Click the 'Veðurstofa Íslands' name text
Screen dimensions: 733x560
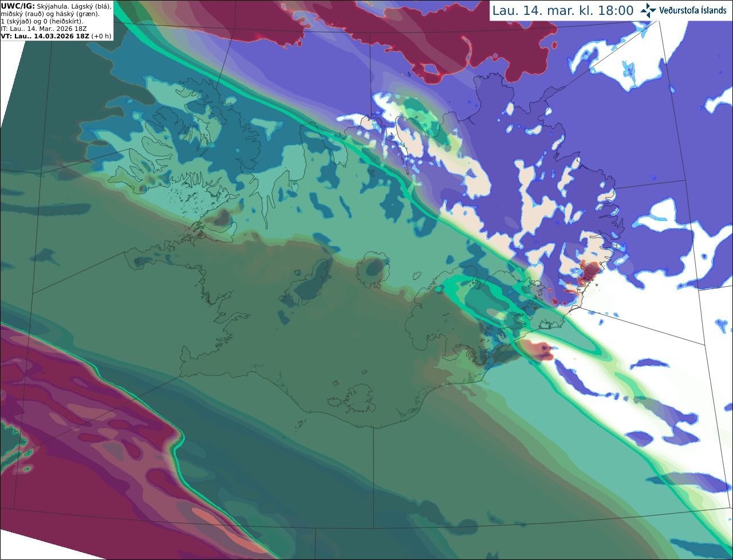point(693,10)
